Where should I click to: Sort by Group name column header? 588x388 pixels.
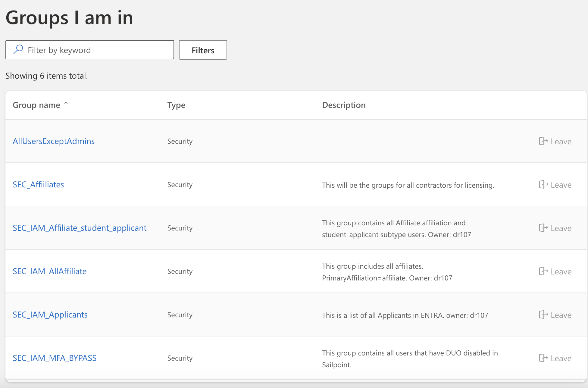click(x=36, y=105)
